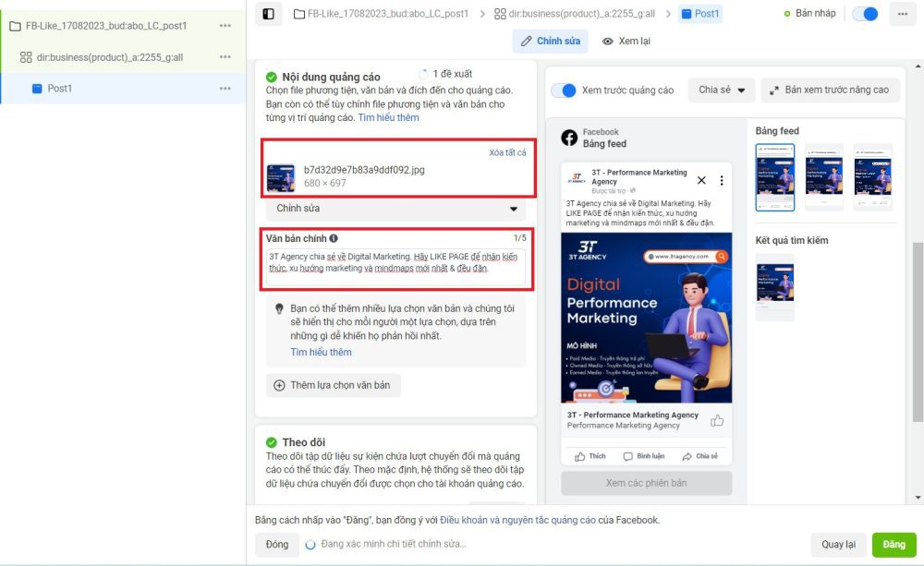Click the info icon beside Văn bản chính
Viewport: 924px width, 566px height.
click(x=334, y=238)
